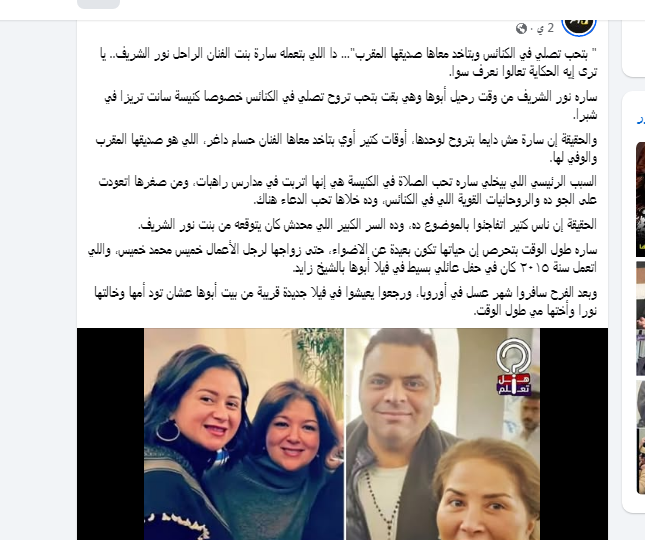Click the opening paragraph about نور الشريف
This screenshot has width=645, height=540.
tap(348, 63)
